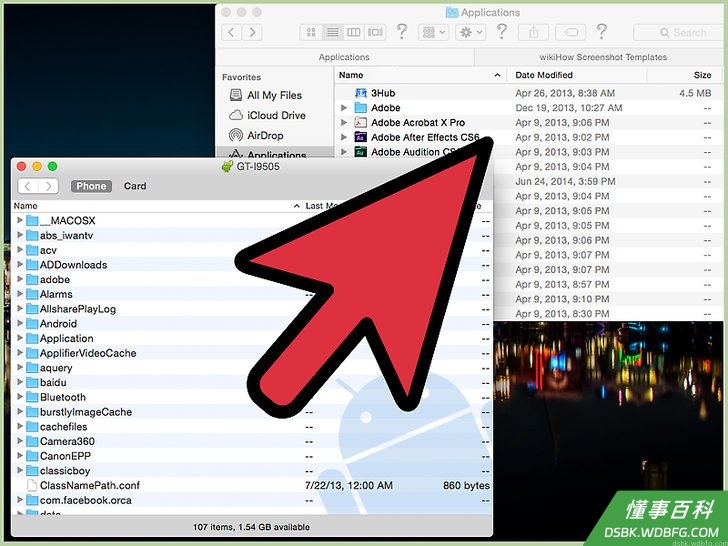Switch Finder to cover flow view
This screenshot has width=728, height=546.
tap(375, 32)
